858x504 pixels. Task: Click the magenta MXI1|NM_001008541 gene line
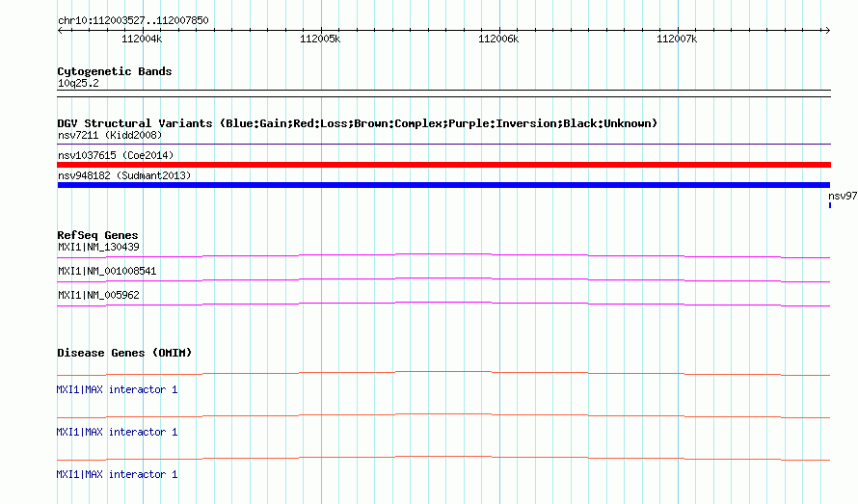(443, 279)
